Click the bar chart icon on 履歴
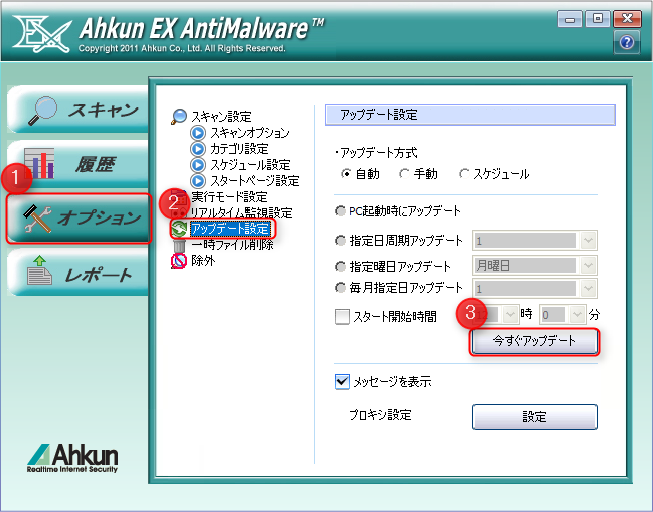Image resolution: width=653 pixels, height=512 pixels. 39,163
